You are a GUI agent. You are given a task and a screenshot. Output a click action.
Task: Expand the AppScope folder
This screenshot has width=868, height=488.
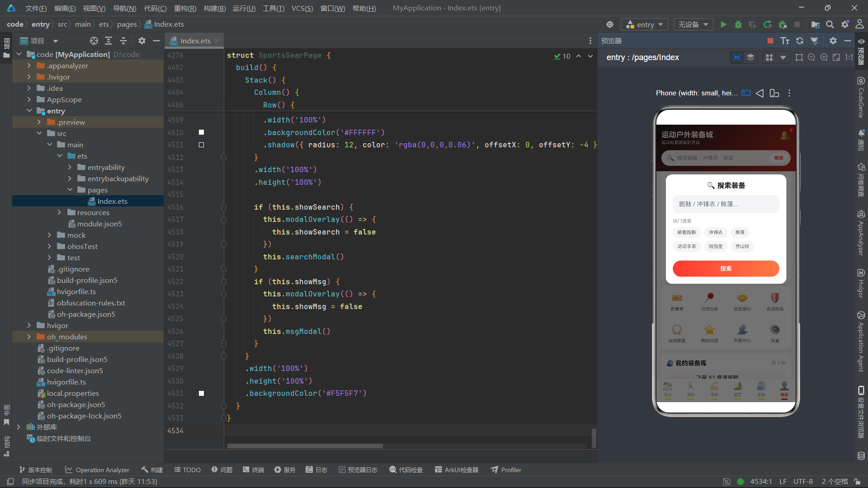pyautogui.click(x=29, y=99)
